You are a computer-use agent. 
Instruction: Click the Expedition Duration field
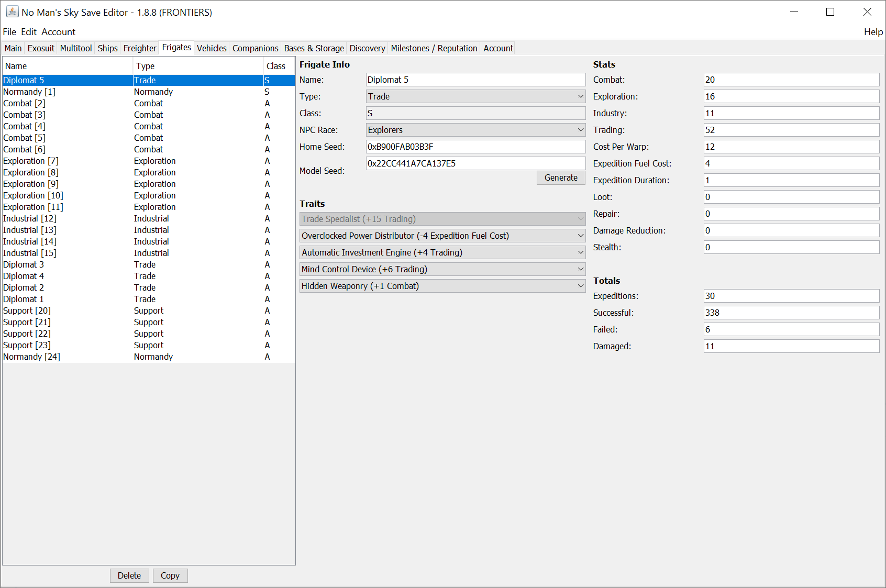click(x=791, y=180)
